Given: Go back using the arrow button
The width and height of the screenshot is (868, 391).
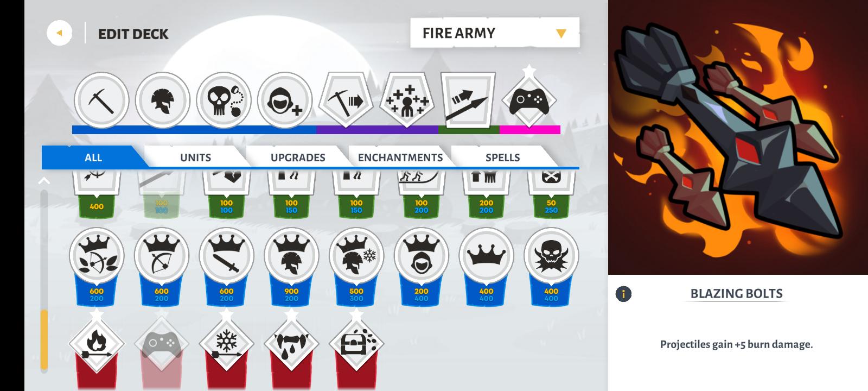Looking at the screenshot, I should 59,33.
